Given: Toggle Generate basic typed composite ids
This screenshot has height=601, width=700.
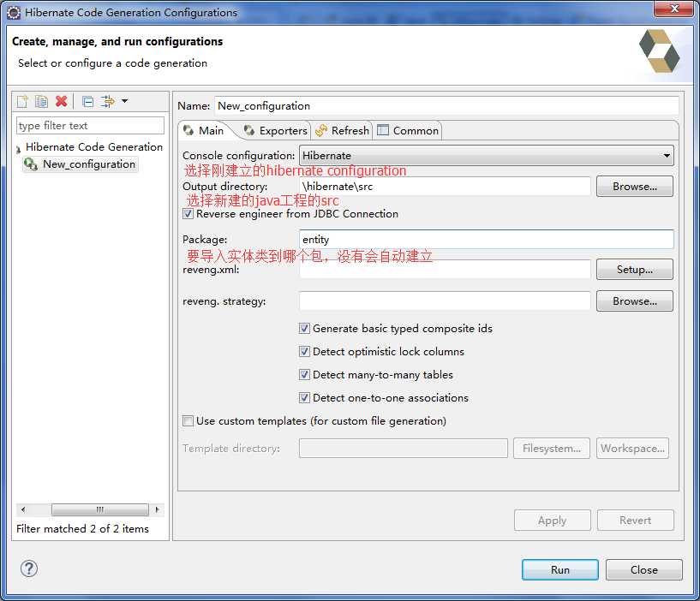Looking at the screenshot, I should [304, 329].
